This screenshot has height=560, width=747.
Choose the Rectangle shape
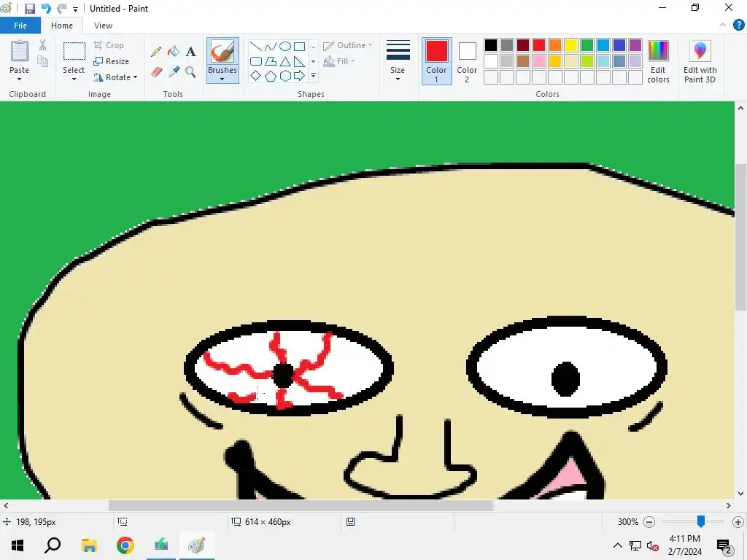(x=299, y=46)
